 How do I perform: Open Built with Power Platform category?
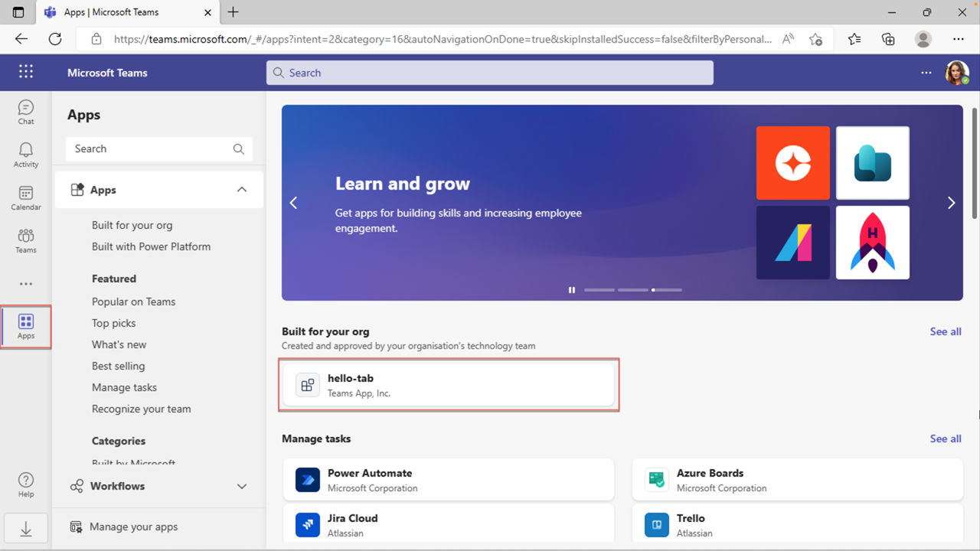click(x=151, y=246)
